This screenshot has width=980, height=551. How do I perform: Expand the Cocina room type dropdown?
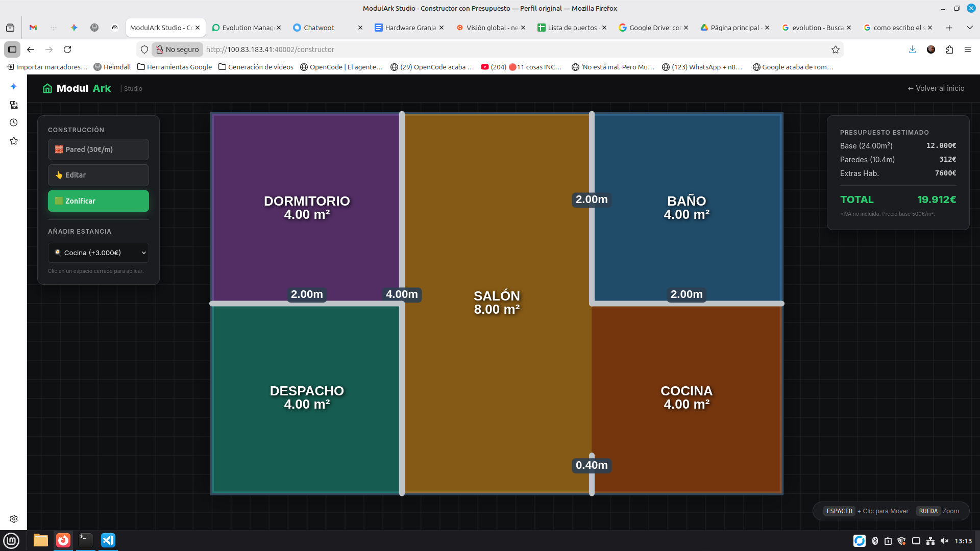point(99,253)
